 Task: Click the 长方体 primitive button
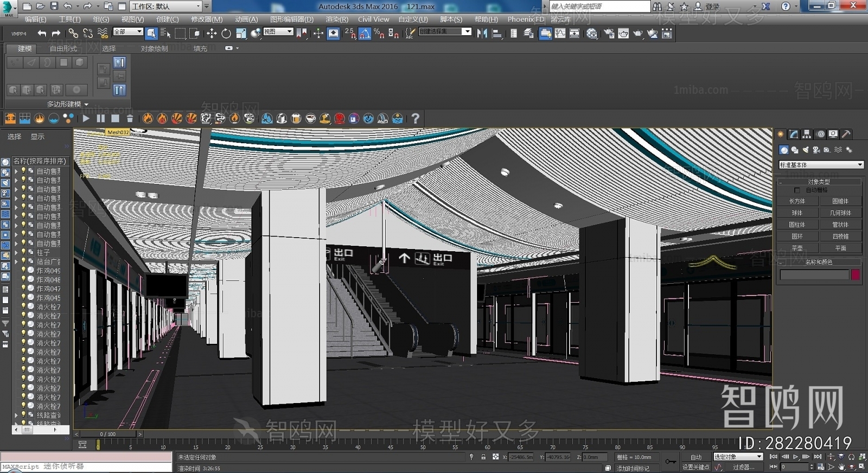(797, 201)
